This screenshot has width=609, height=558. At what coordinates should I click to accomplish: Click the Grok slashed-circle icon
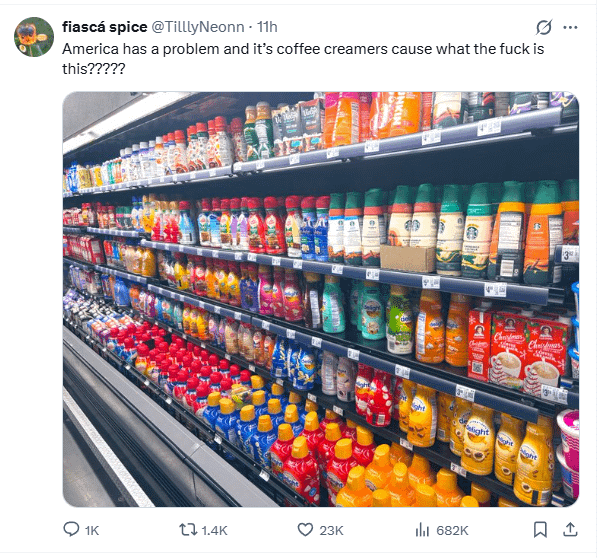click(x=545, y=27)
